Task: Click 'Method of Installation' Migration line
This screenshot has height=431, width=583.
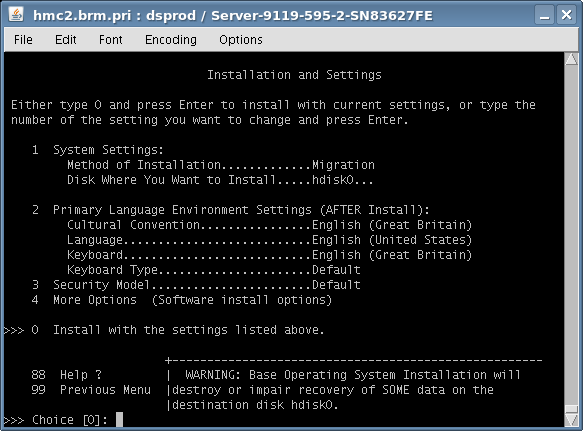Action: tap(221, 165)
